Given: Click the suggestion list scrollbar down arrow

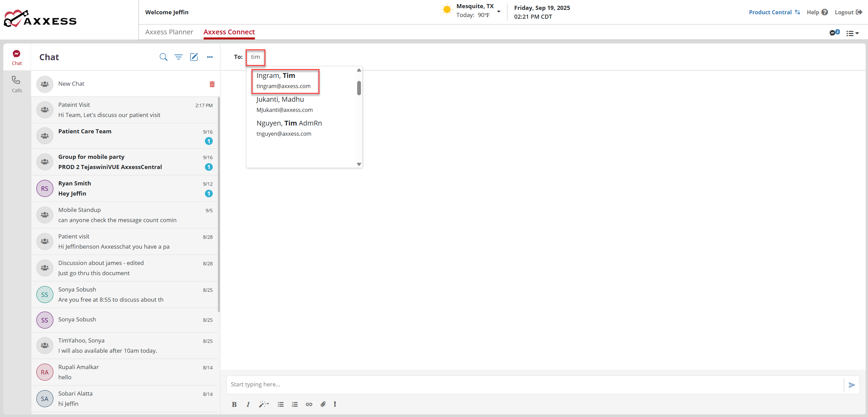Looking at the screenshot, I should pos(359,164).
